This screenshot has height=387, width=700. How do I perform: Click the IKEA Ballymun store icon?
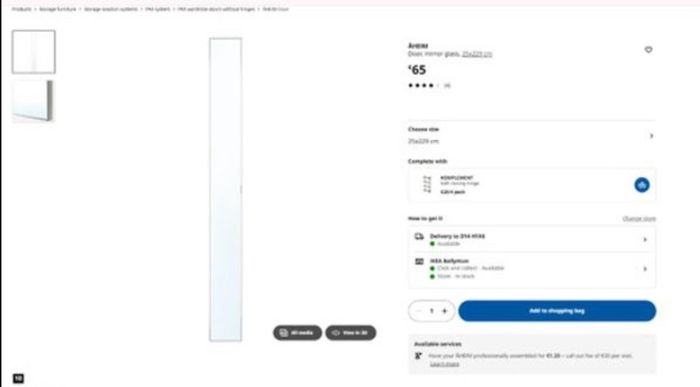(x=419, y=262)
